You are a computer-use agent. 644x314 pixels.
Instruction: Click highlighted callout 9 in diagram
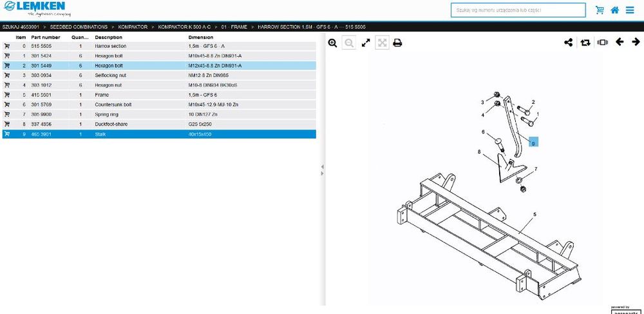pyautogui.click(x=533, y=142)
